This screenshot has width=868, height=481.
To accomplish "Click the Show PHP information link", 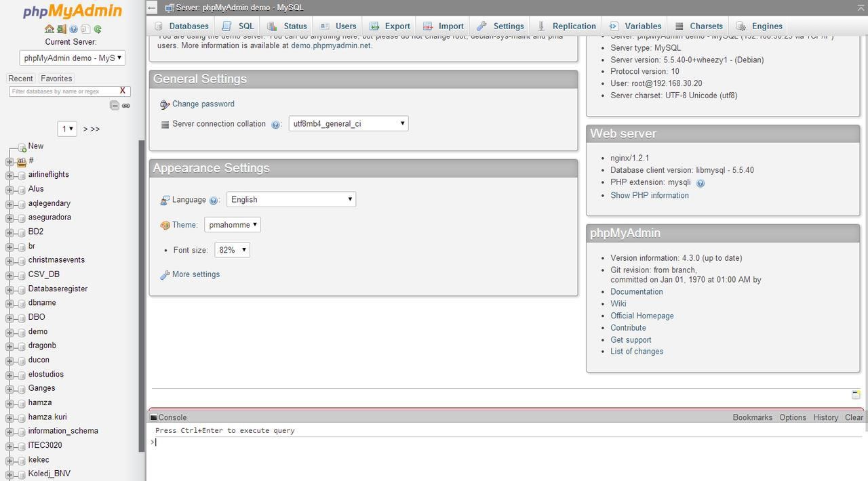I will pyautogui.click(x=649, y=195).
